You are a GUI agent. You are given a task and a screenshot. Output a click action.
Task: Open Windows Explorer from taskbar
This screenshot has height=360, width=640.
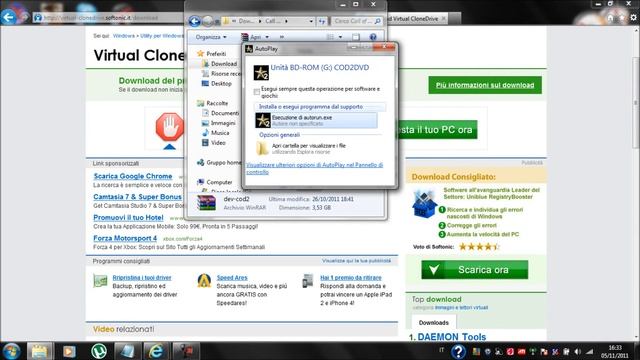point(39,351)
